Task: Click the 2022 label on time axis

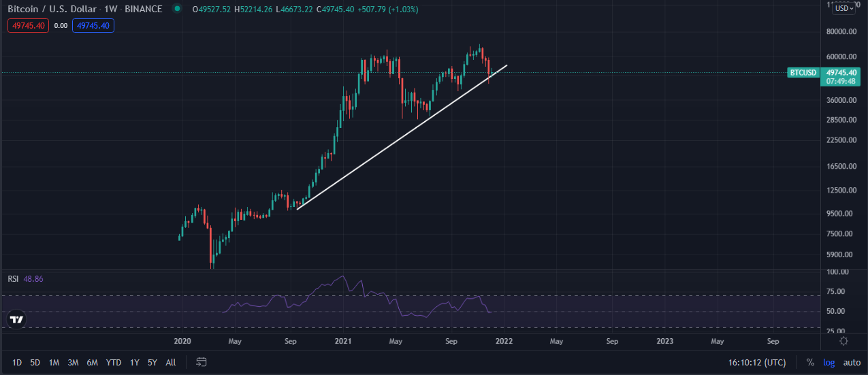Action: 504,341
